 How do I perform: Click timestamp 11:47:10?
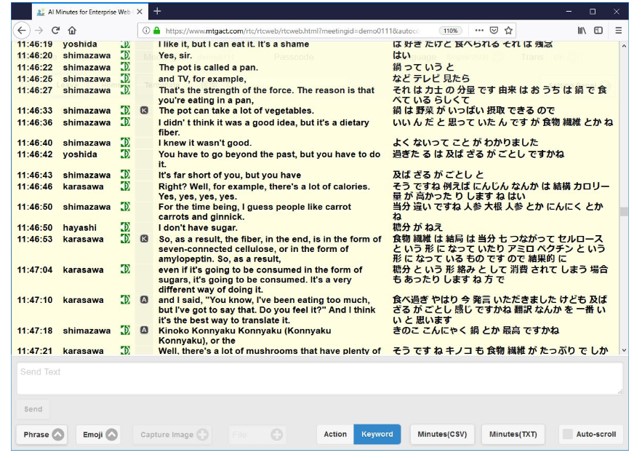point(35,300)
